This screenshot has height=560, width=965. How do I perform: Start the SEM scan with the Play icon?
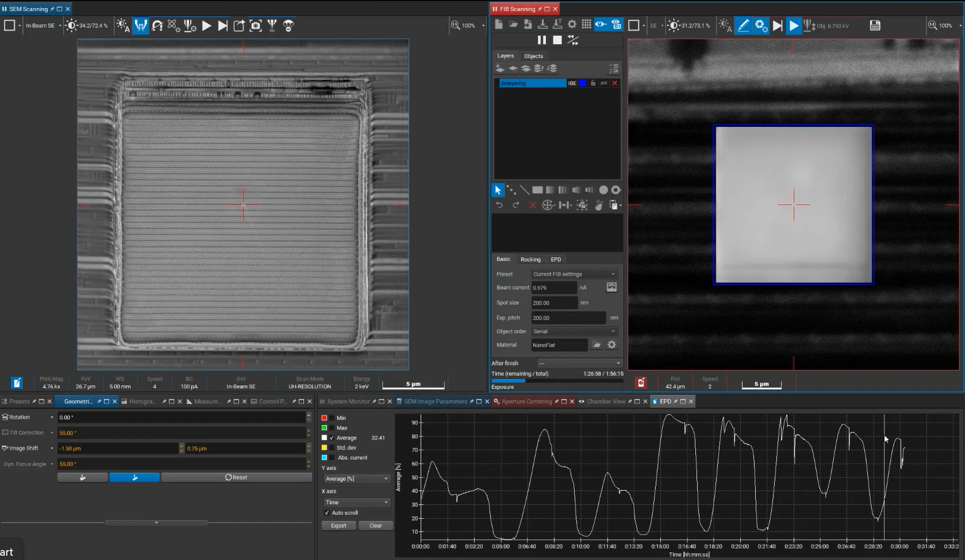(x=206, y=25)
